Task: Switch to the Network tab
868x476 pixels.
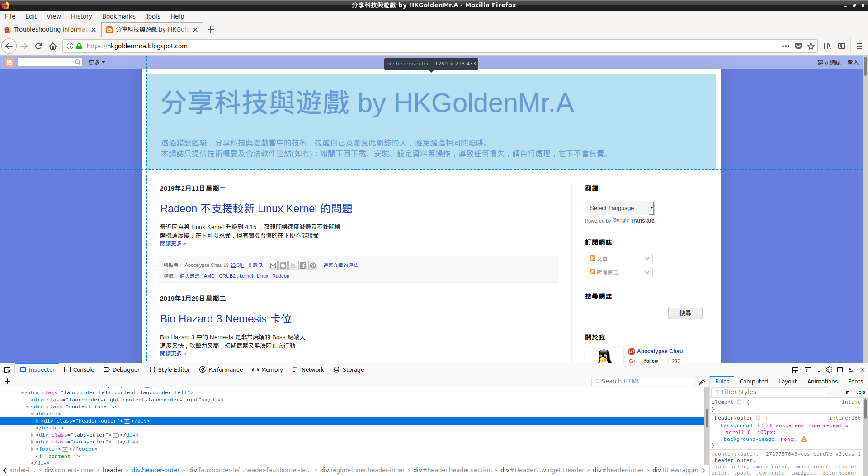Action: pos(308,369)
